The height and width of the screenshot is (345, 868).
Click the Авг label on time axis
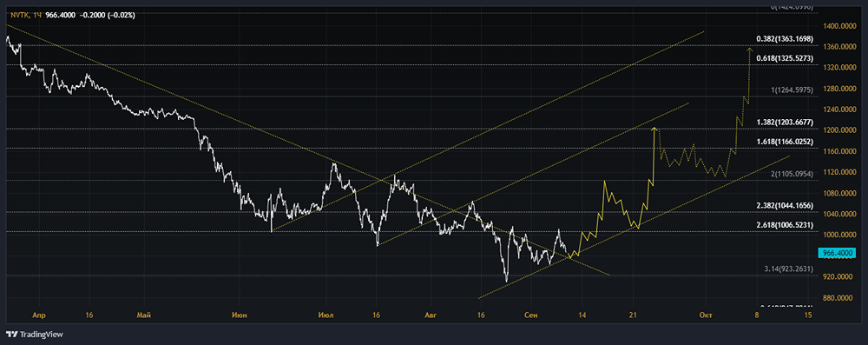pyautogui.click(x=431, y=315)
